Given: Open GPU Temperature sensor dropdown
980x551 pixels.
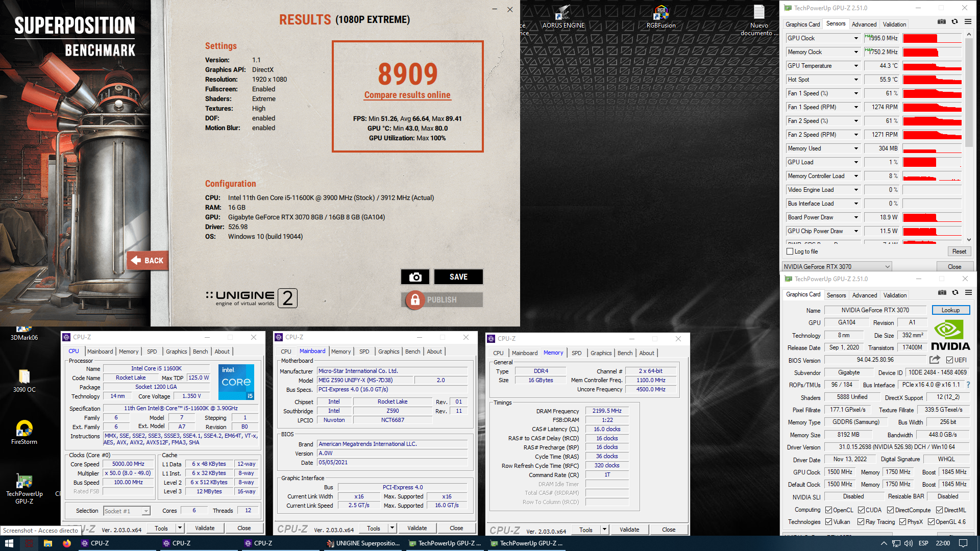Looking at the screenshot, I should (856, 66).
